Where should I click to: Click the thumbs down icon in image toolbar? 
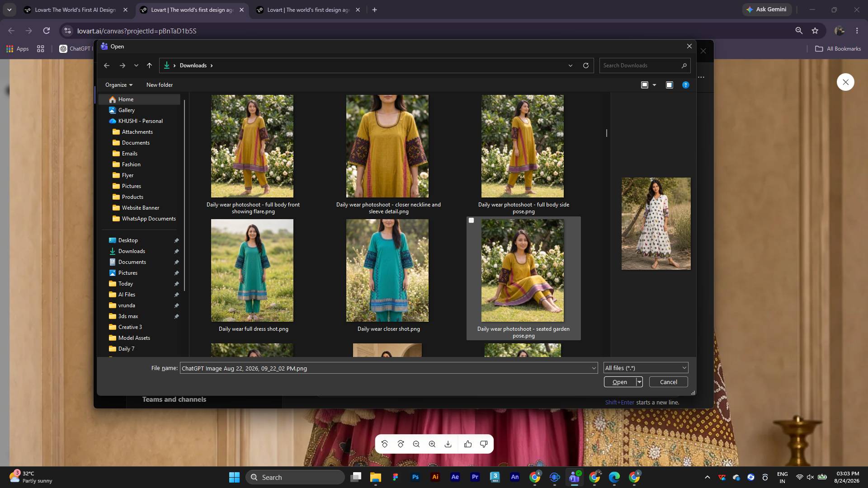[x=484, y=444]
